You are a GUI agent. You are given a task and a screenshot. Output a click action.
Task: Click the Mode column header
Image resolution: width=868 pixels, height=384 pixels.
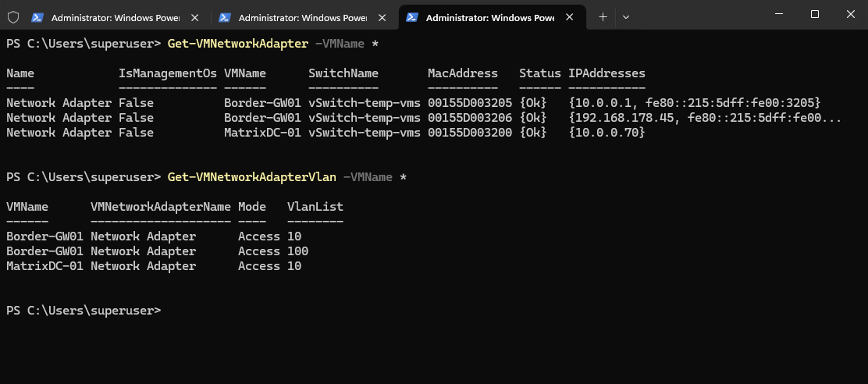coord(252,207)
